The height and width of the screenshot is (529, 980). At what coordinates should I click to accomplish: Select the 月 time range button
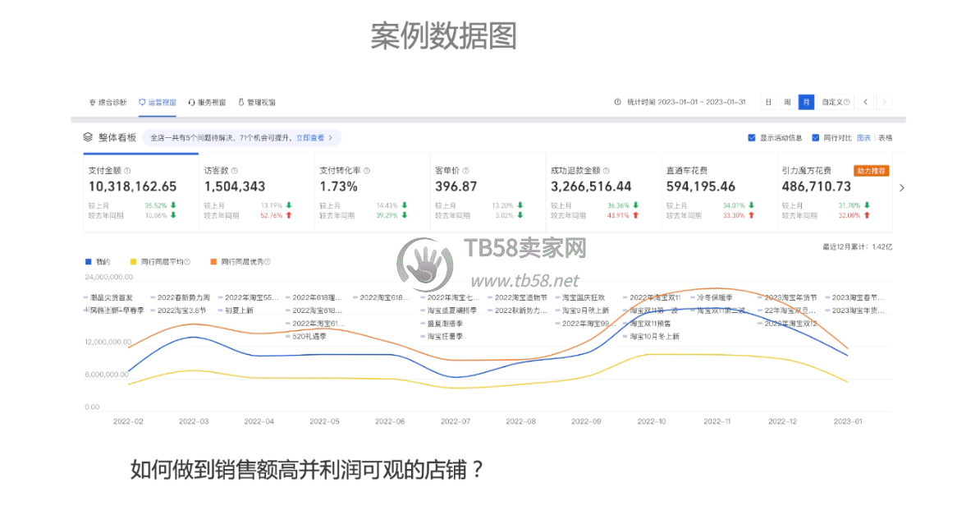(x=806, y=102)
